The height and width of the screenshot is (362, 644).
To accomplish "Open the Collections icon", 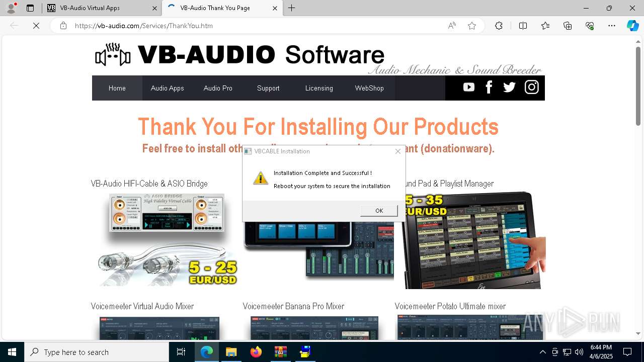I will pyautogui.click(x=568, y=26).
